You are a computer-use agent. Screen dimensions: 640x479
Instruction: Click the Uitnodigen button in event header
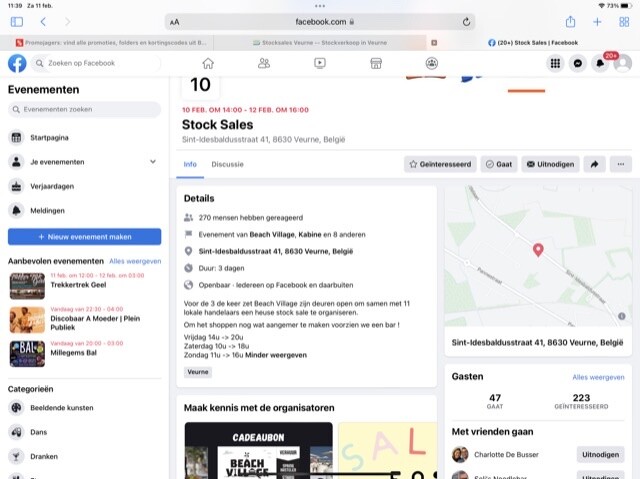550,164
